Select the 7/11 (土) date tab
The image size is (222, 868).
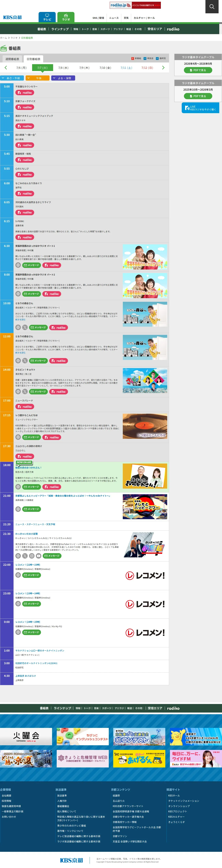(126, 68)
